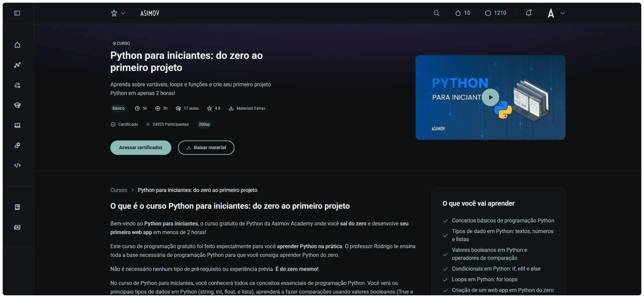Image resolution: width=644 pixels, height=298 pixels.
Task: Click 'Condicionais em Python: if, elif e else'
Action: point(496,269)
